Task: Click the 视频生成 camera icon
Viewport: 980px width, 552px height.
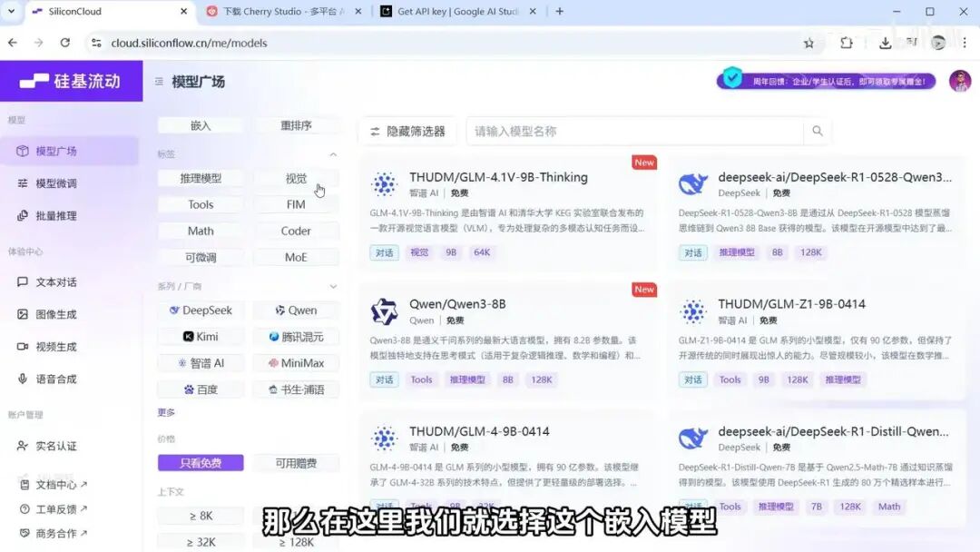Action: coord(23,346)
